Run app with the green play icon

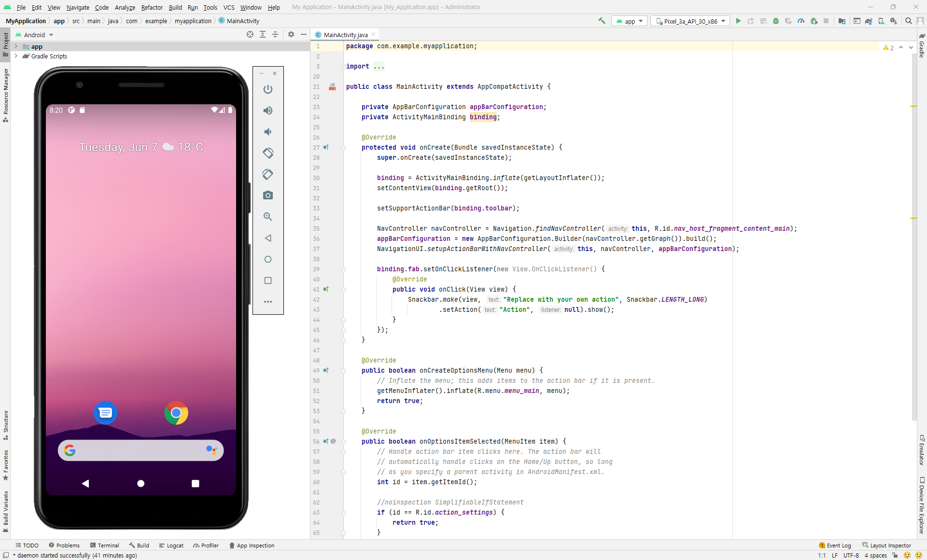738,21
